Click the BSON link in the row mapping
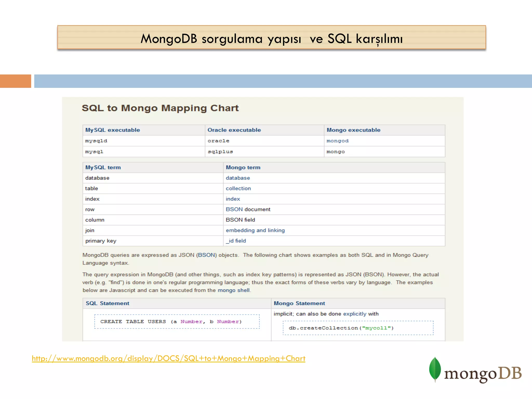Screen dimensions: 532x399 pos(234,209)
